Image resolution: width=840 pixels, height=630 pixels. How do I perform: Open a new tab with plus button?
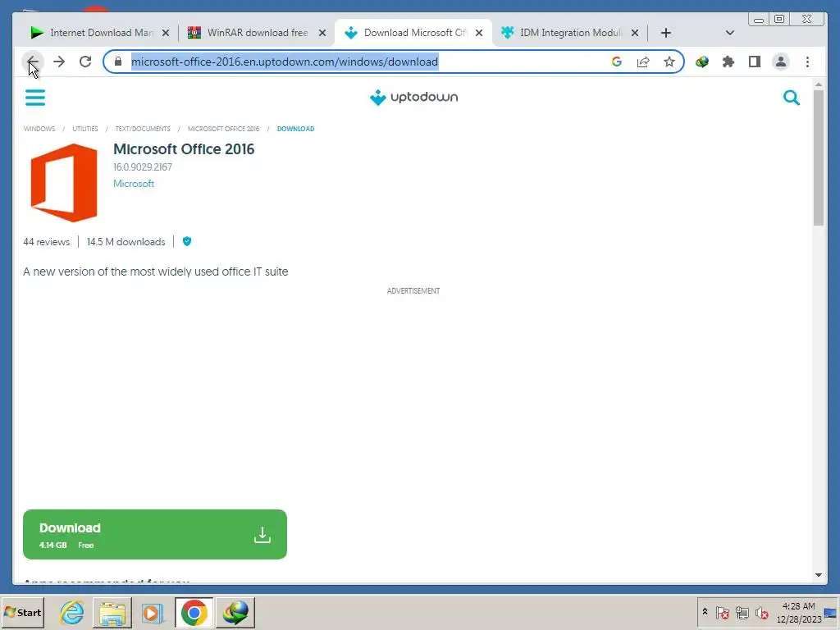665,33
